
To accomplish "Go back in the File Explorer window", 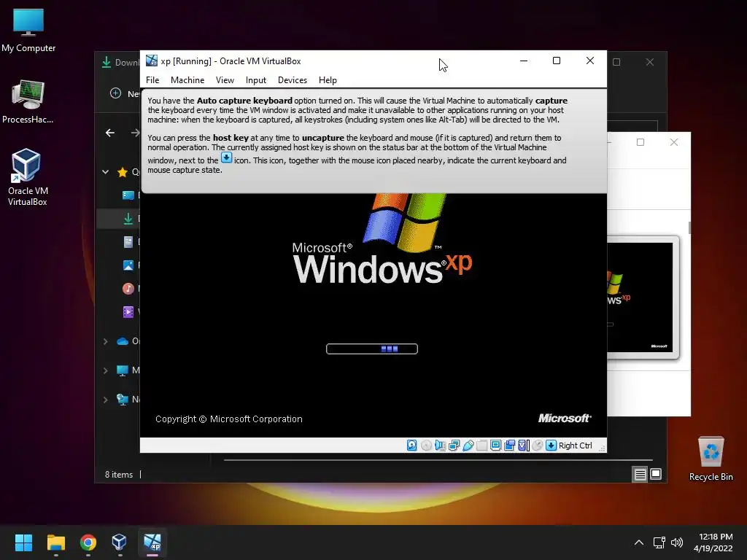I will [x=110, y=133].
